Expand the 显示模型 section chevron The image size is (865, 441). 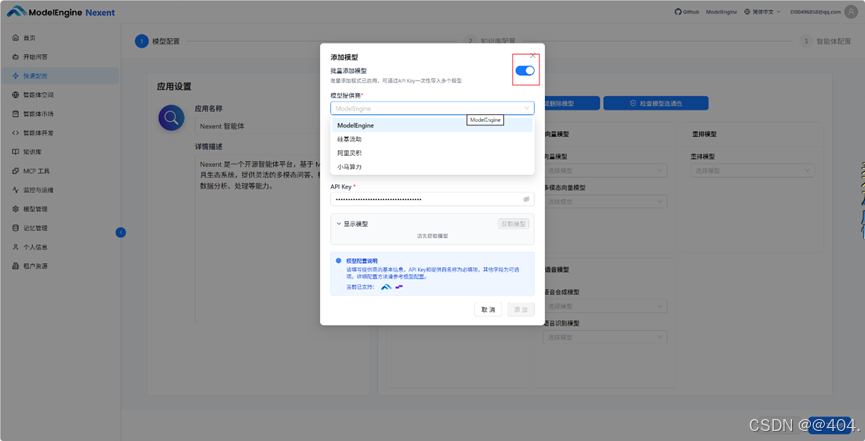(339, 224)
